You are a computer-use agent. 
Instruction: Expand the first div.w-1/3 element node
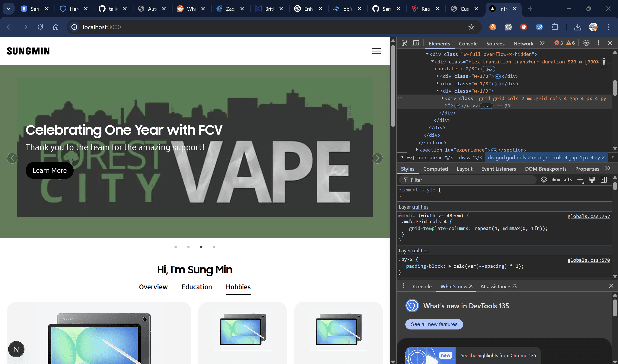[437, 76]
